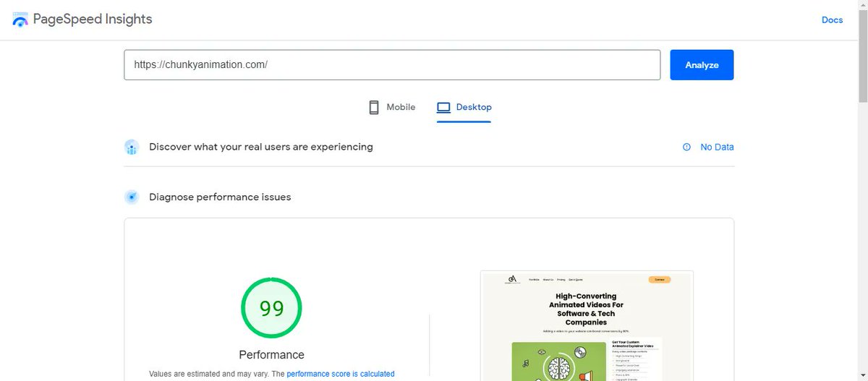Click the Diagnose performance issues heading
The image size is (868, 381).
[220, 197]
